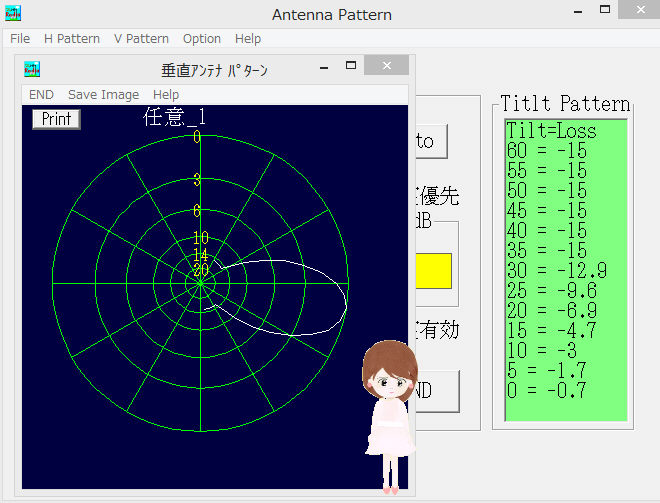
Task: Select the '30 = -12.9' tilt entry
Action: [556, 269]
